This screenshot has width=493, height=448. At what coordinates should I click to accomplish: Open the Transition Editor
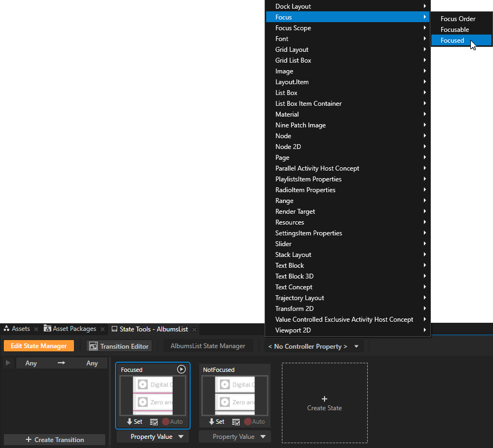coord(119,346)
